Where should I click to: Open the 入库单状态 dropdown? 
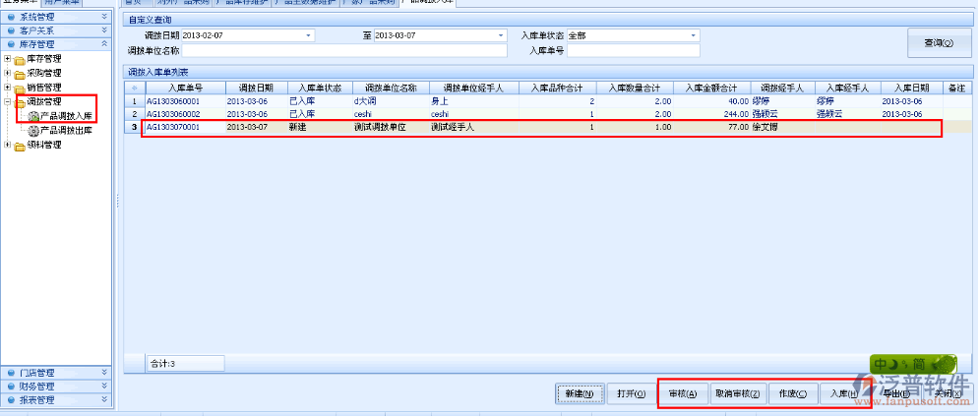point(693,36)
